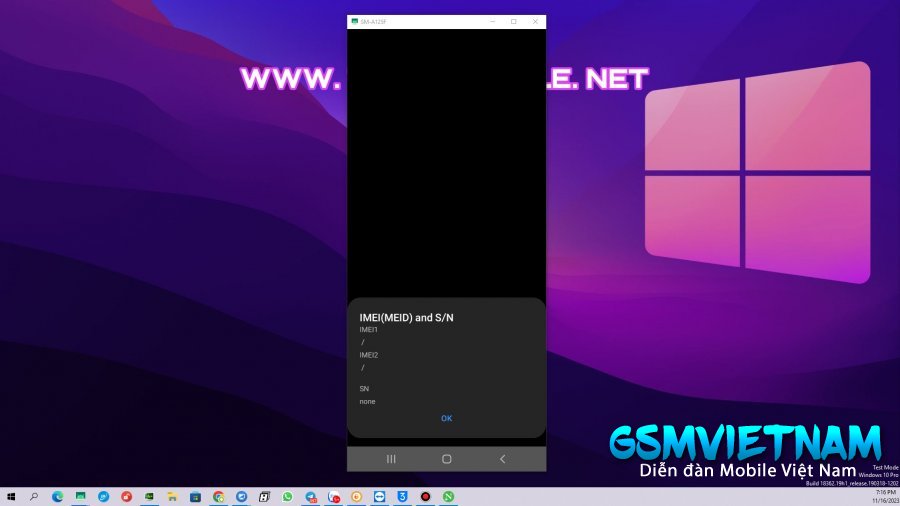The image size is (900, 506).
Task: Open taskbar search magnifier
Action: pyautogui.click(x=34, y=497)
